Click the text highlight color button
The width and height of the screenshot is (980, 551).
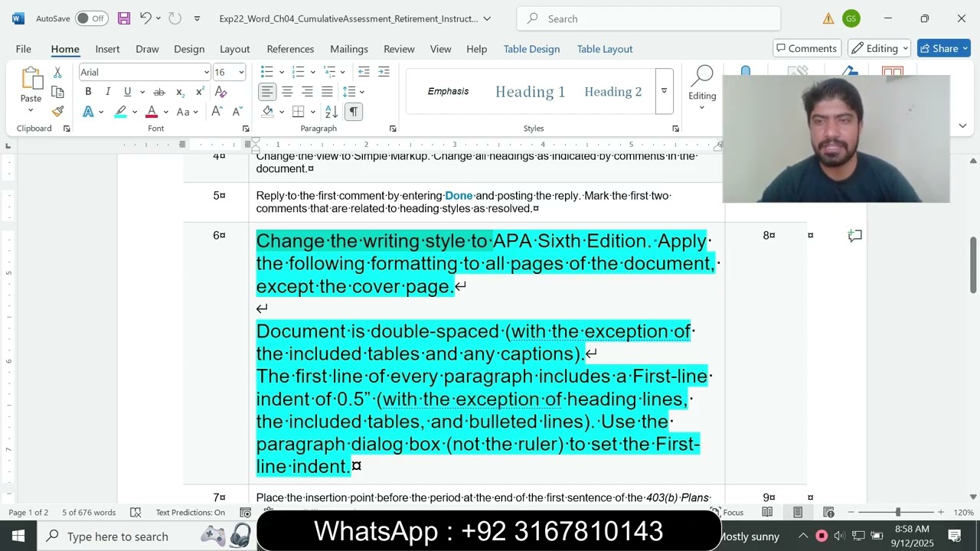click(120, 112)
